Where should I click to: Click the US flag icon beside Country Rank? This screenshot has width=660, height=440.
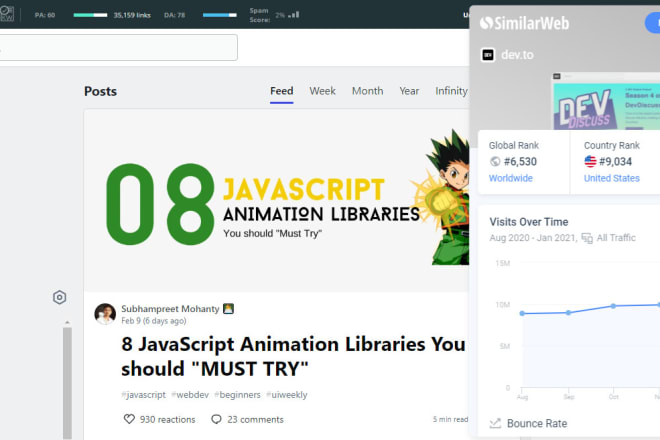coord(590,161)
